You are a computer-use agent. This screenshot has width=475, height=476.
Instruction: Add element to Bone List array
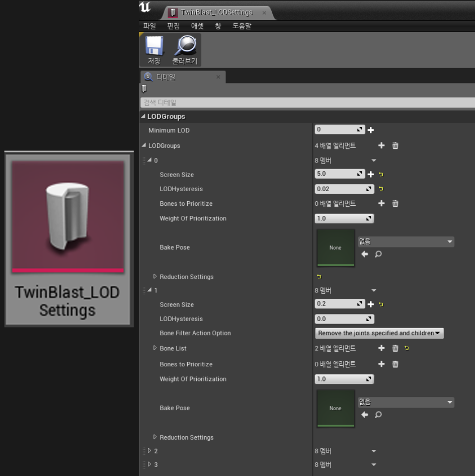[381, 348]
